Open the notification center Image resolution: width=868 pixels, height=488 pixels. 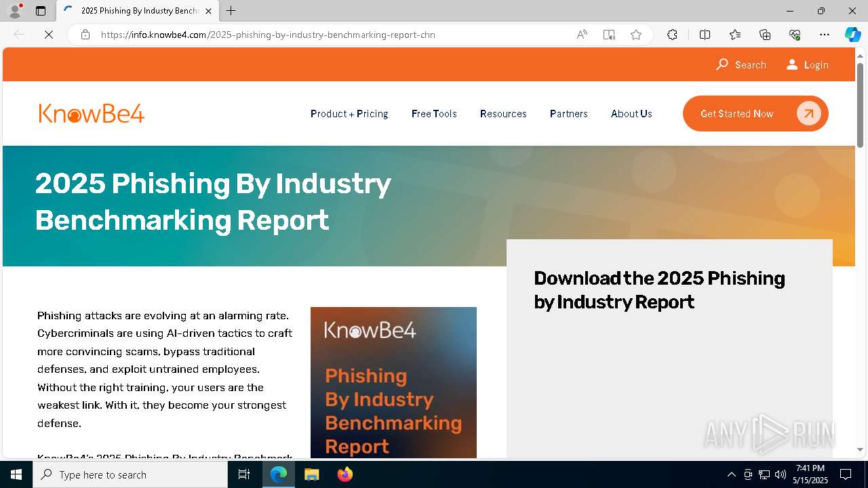tap(846, 474)
